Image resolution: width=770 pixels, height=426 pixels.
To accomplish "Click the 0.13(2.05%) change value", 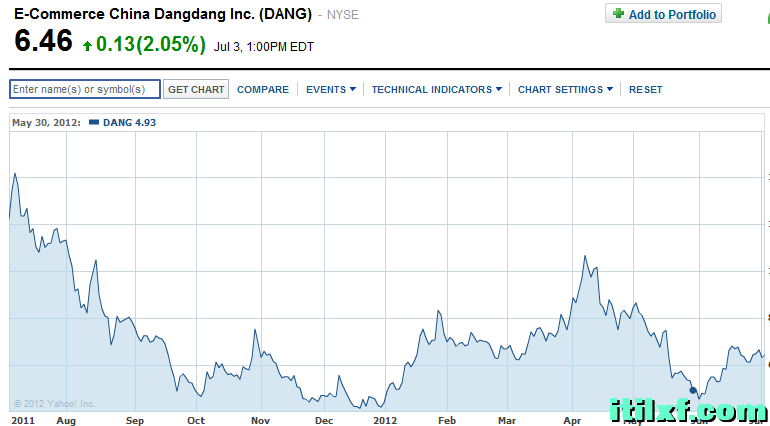I will (x=151, y=44).
